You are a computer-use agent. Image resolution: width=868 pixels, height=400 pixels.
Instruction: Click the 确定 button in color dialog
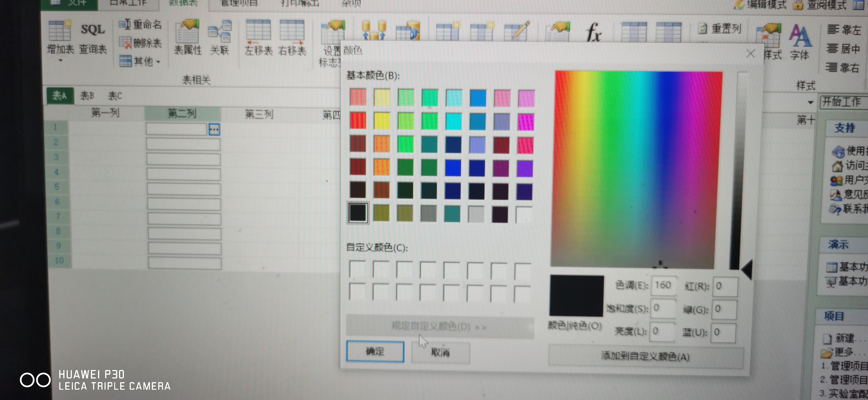[x=375, y=351]
